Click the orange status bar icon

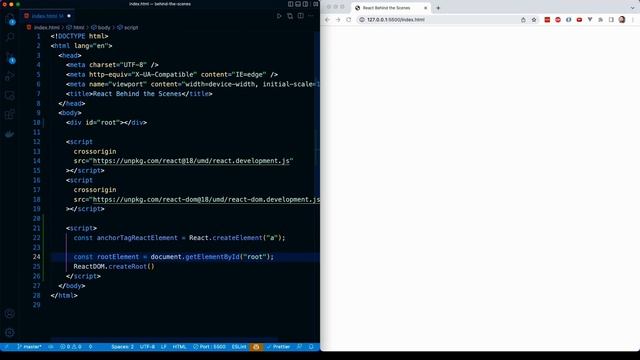pos(256,347)
